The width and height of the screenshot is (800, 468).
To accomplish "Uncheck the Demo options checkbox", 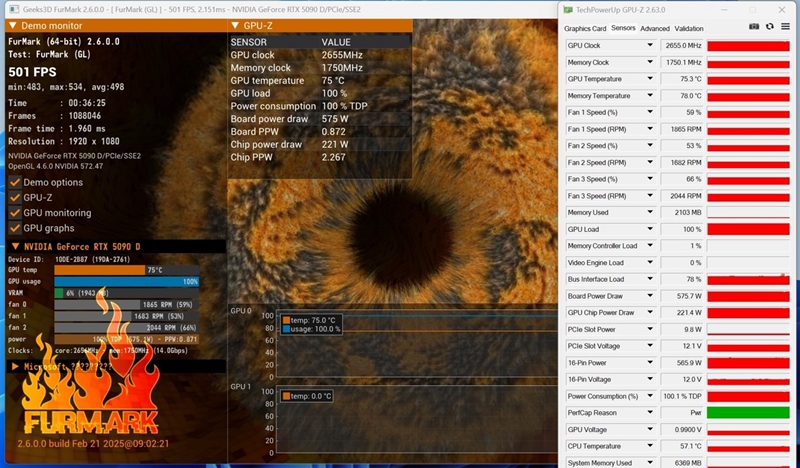I will [x=15, y=182].
